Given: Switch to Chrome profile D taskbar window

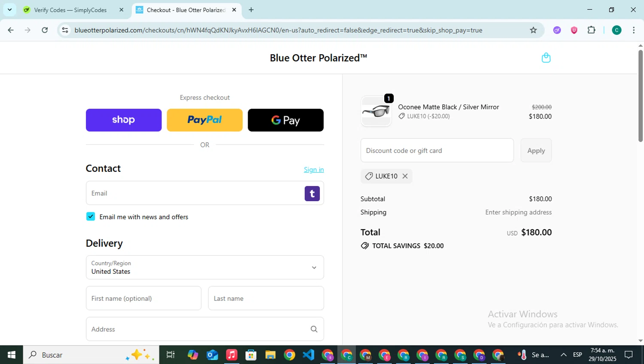Looking at the screenshot, I should (479, 355).
